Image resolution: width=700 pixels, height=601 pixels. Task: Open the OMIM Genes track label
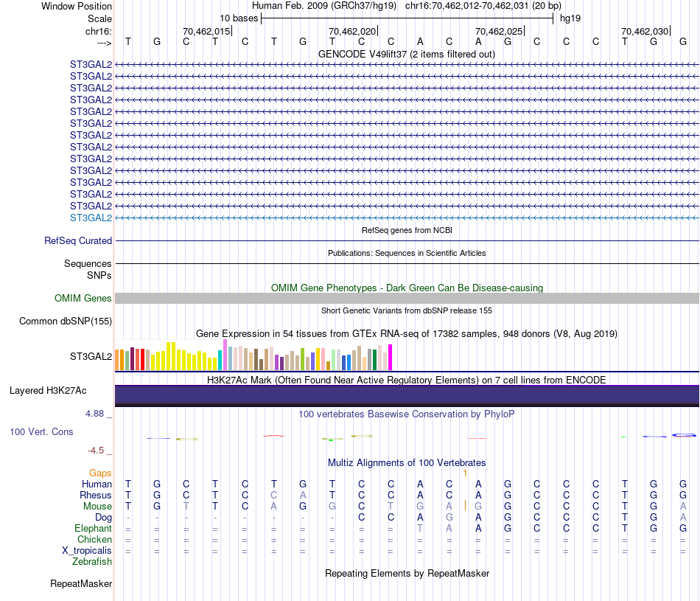coord(83,298)
